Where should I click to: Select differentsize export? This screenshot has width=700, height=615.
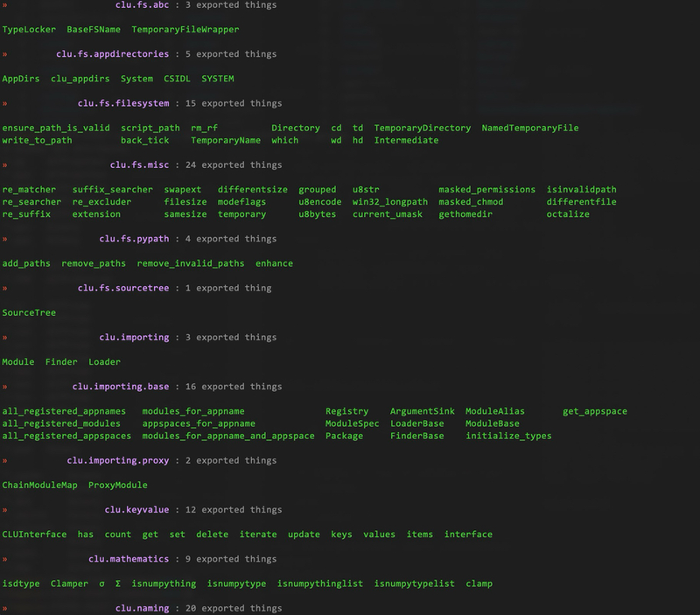point(253,190)
